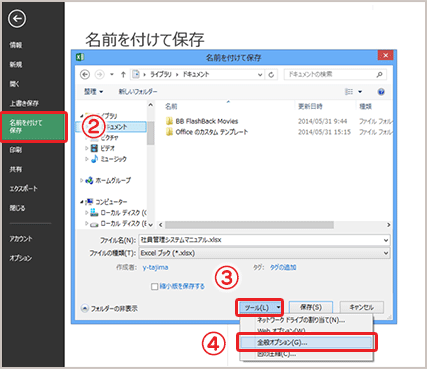Click the Backstage back arrow icon

click(x=17, y=18)
